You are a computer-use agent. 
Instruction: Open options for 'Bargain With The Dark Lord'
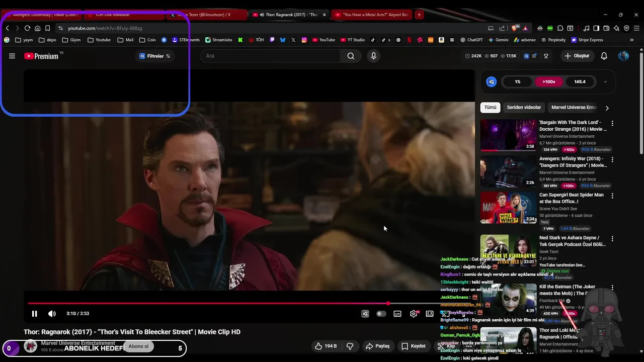tap(612, 123)
